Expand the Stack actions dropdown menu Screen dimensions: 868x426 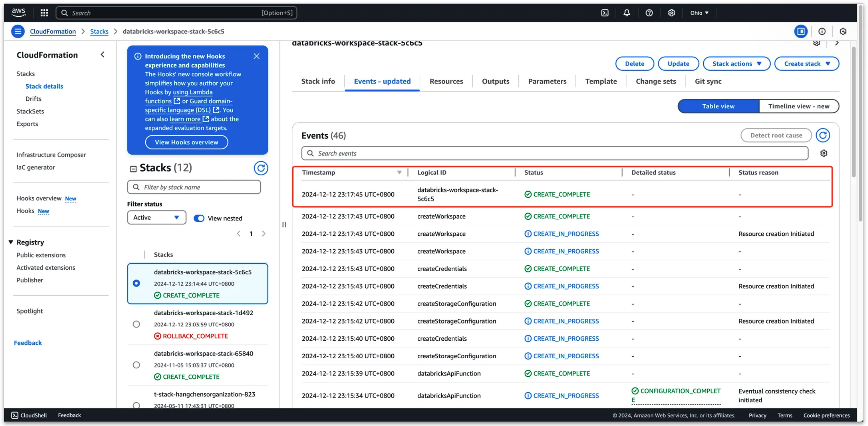click(736, 64)
